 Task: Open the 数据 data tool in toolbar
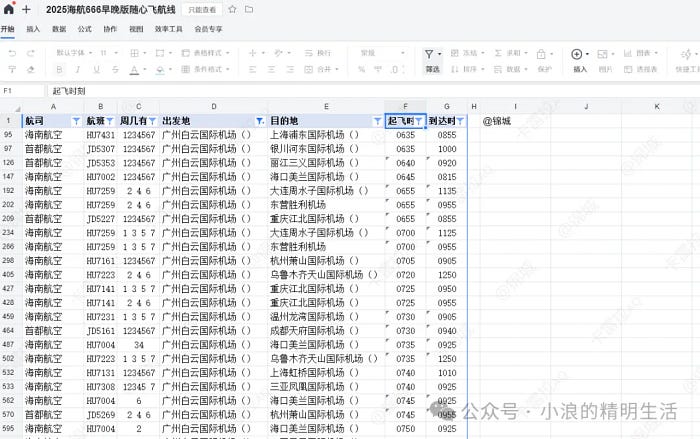point(511,69)
